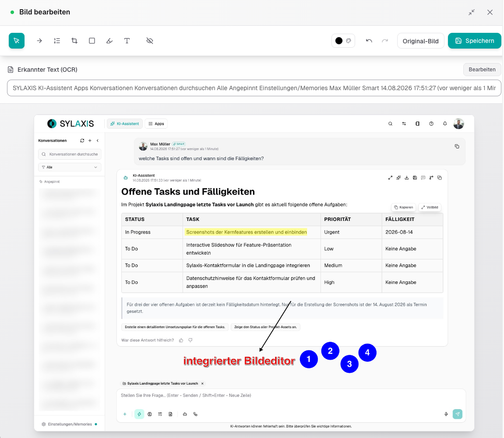
Task: Open the Alle filter dropdown
Action: click(x=70, y=167)
